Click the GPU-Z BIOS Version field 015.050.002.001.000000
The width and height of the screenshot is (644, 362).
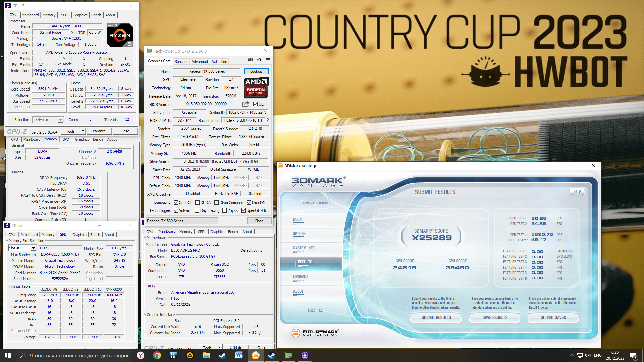coord(207,104)
